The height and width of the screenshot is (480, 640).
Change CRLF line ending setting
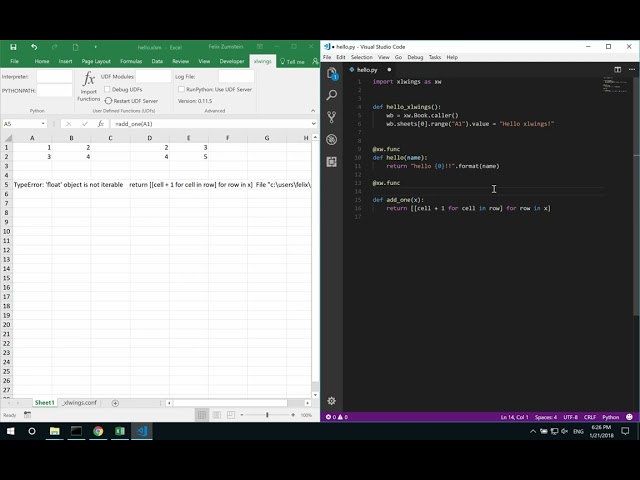(x=590, y=417)
